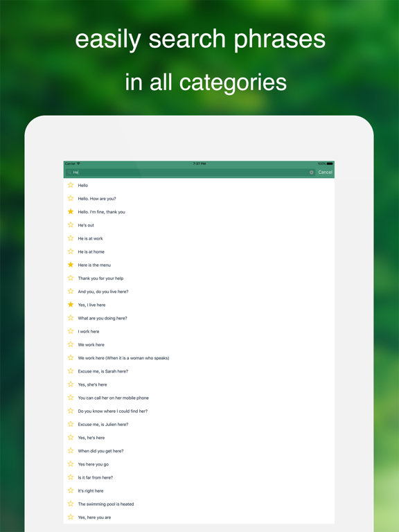Image resolution: width=399 pixels, height=532 pixels.
Task: Open "Thank you for your help"
Action: [199, 278]
